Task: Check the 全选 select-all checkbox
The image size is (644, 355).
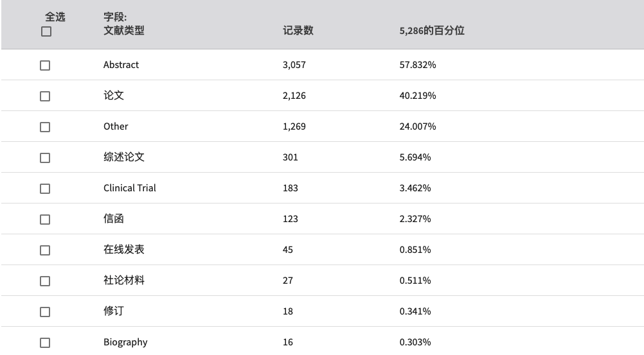Action: pos(46,31)
